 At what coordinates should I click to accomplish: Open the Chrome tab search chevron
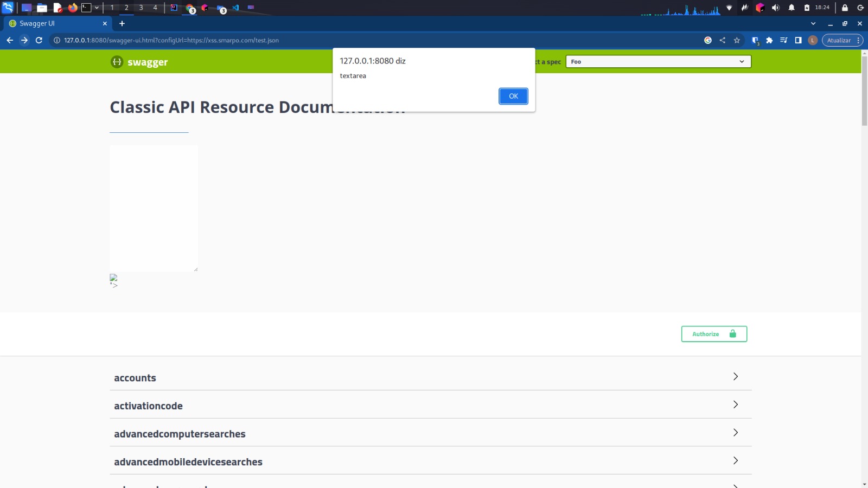click(813, 24)
